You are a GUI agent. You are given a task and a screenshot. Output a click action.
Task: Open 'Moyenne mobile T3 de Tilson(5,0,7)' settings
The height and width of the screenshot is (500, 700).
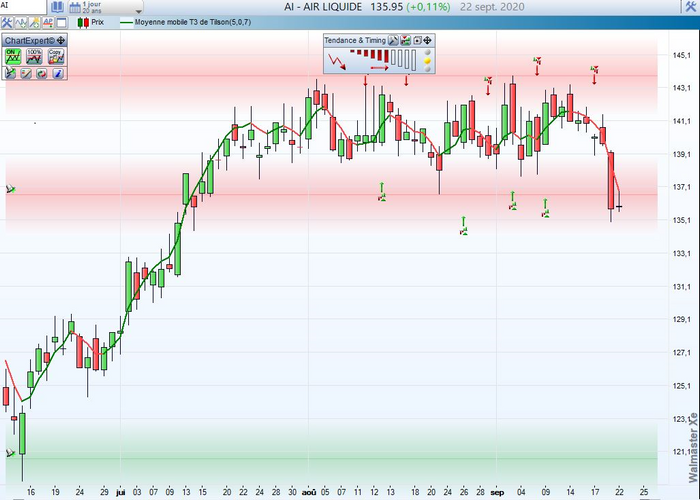click(x=192, y=22)
